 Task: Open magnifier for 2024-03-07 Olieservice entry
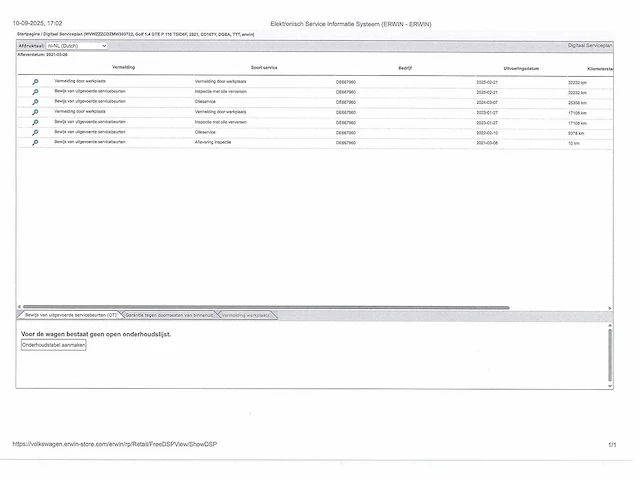tap(35, 102)
